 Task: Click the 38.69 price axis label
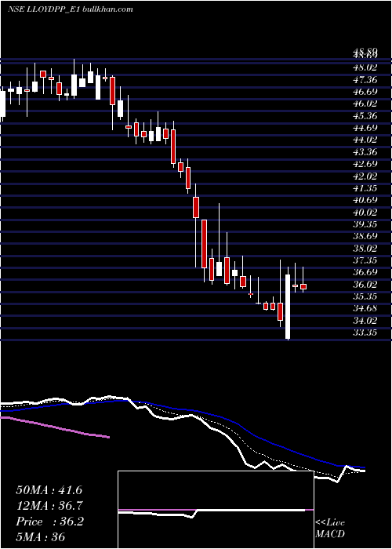365,236
